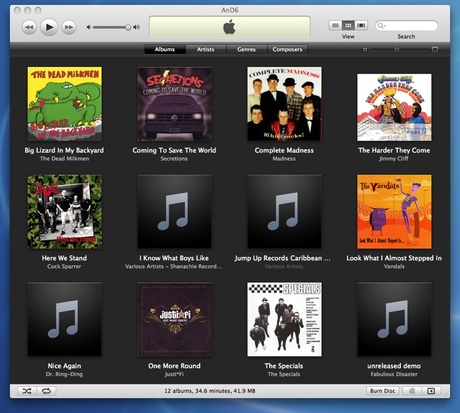The image size is (460, 413).
Task: Select Big Lizard In My Backyard cover
Action: pyautogui.click(x=65, y=104)
